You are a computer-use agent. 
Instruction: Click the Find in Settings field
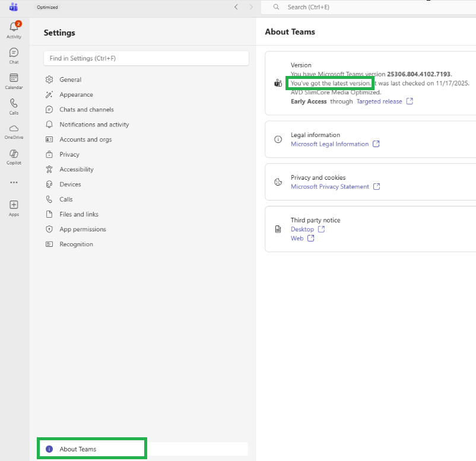click(147, 58)
